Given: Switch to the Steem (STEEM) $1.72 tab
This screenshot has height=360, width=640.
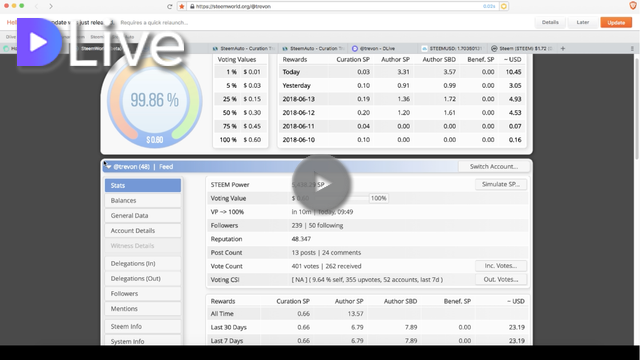Looking at the screenshot, I should point(522,48).
